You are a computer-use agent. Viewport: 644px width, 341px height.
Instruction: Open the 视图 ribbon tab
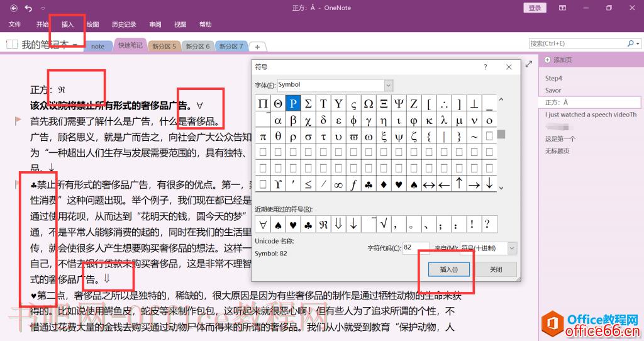coord(180,25)
